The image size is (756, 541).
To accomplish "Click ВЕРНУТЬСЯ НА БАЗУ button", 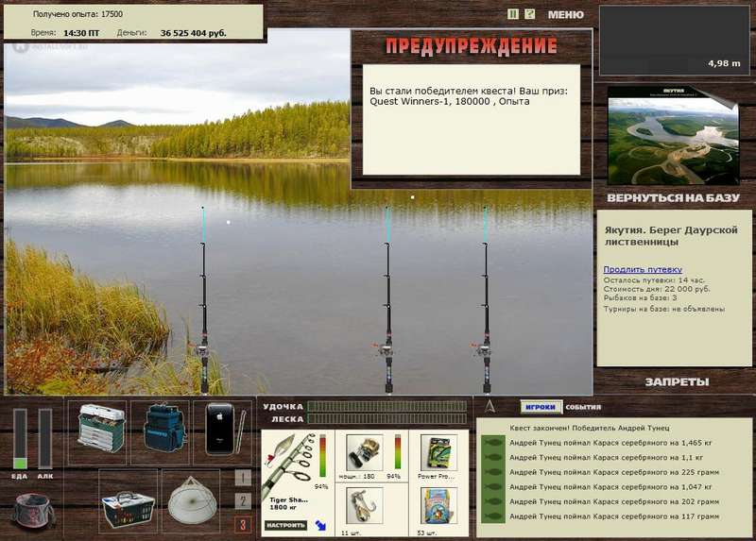I will [x=673, y=198].
